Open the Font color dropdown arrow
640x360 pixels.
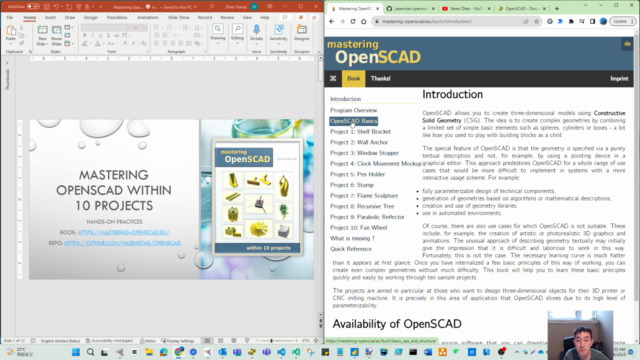102,44
